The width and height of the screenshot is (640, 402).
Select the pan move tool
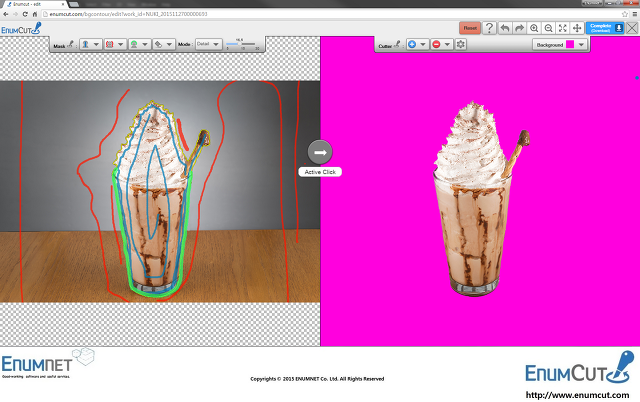tap(577, 28)
